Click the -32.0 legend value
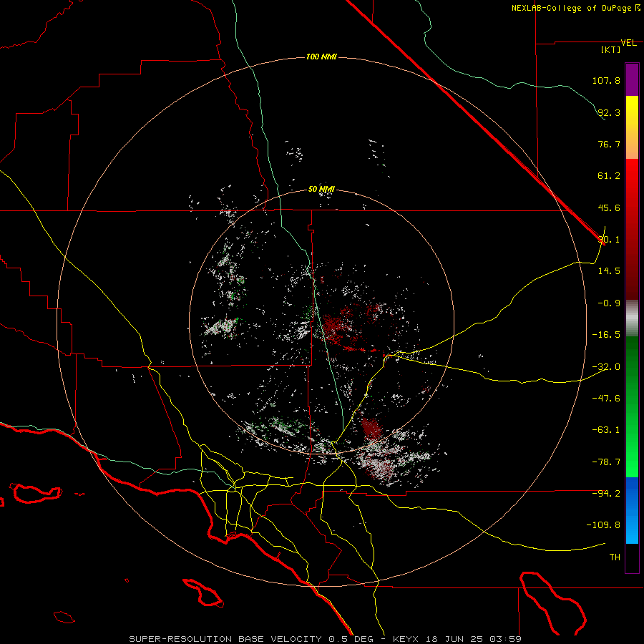 [x=606, y=367]
